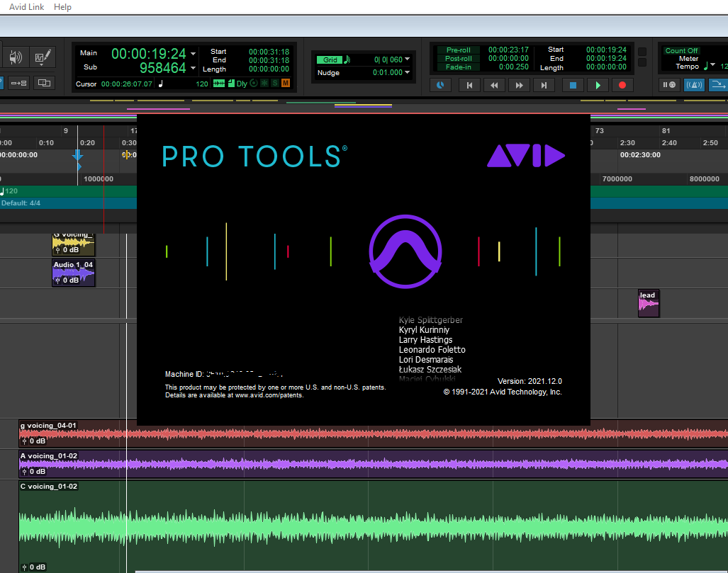This screenshot has height=573, width=728.
Task: Click the green Grid mode label
Action: click(330, 60)
